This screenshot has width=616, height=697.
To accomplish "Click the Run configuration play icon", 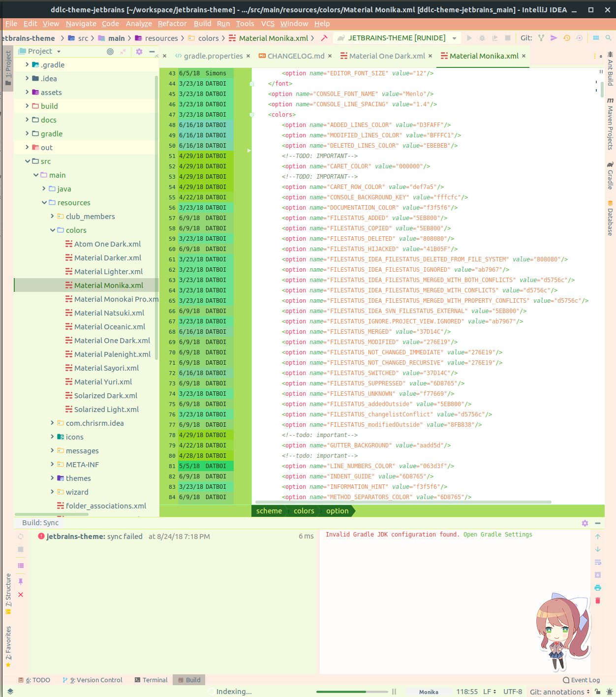I will [x=469, y=38].
